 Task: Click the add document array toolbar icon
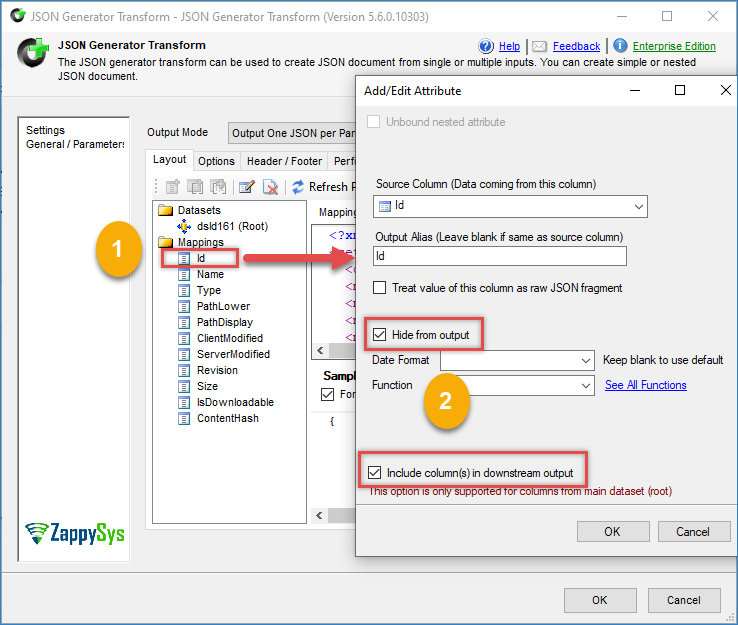(195, 187)
